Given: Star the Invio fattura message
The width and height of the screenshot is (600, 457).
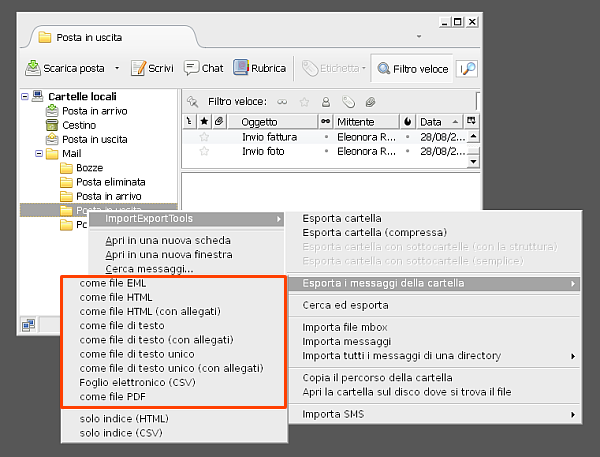Looking at the screenshot, I should [204, 137].
